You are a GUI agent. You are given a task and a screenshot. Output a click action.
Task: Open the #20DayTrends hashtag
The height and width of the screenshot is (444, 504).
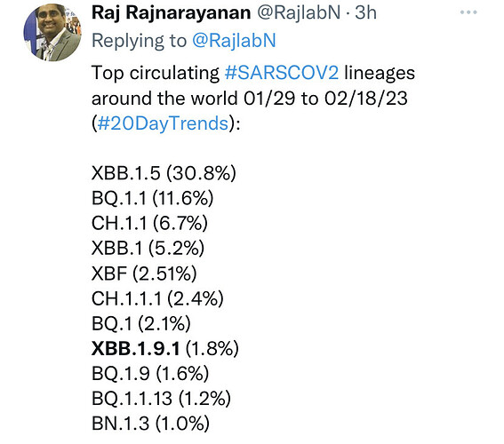click(x=163, y=123)
